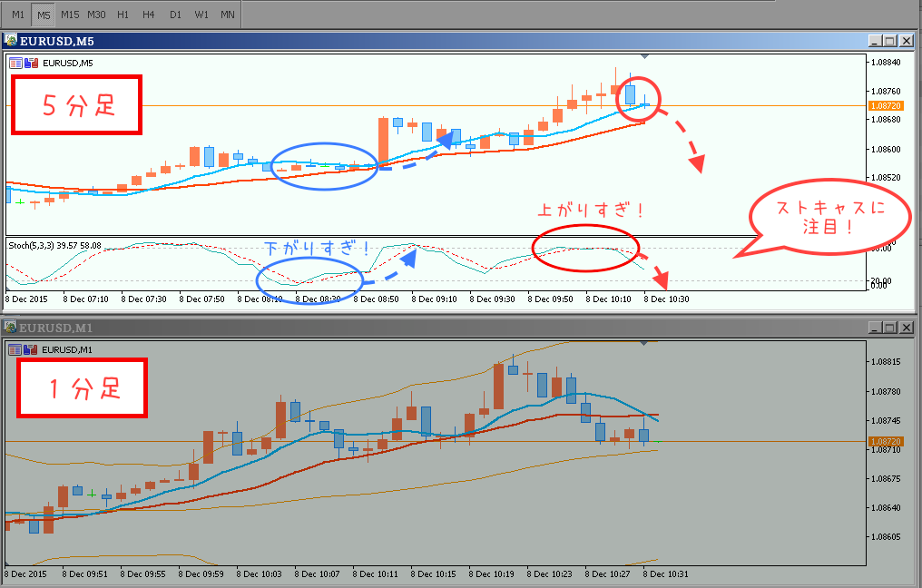This screenshot has height=588, width=922.
Task: Choose the H1 timeframe
Action: tap(123, 15)
